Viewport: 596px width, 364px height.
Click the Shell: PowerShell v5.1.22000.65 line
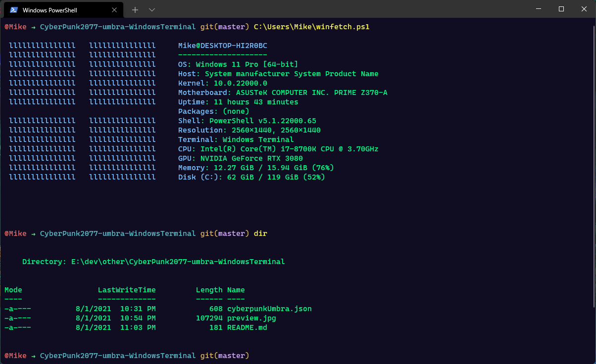click(247, 121)
